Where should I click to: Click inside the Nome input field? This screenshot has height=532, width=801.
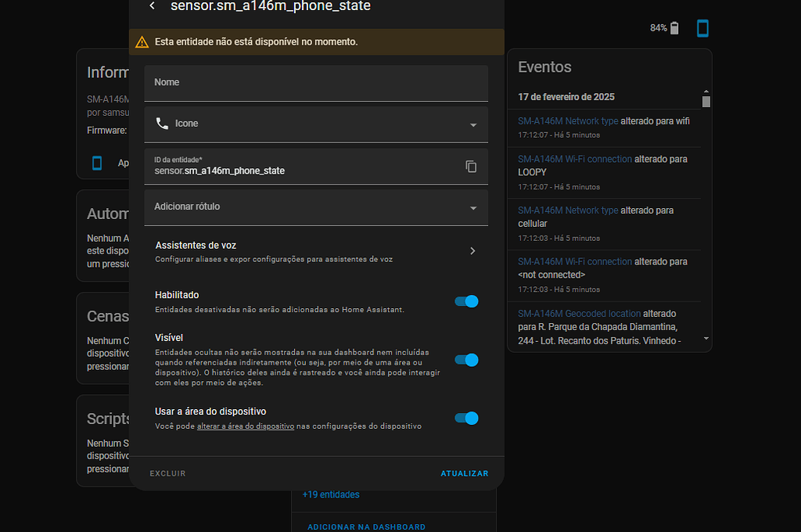click(274, 81)
